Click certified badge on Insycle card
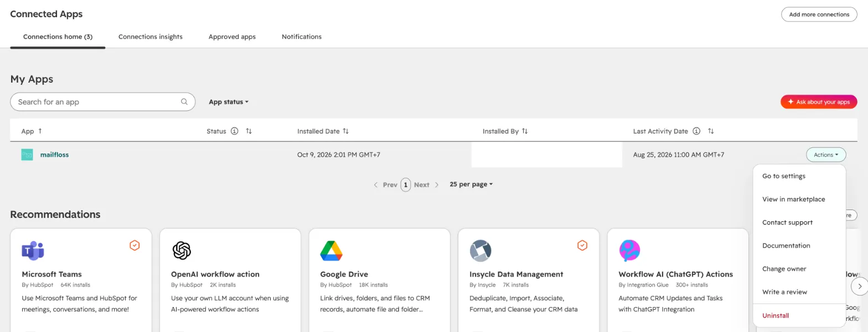 pos(582,245)
